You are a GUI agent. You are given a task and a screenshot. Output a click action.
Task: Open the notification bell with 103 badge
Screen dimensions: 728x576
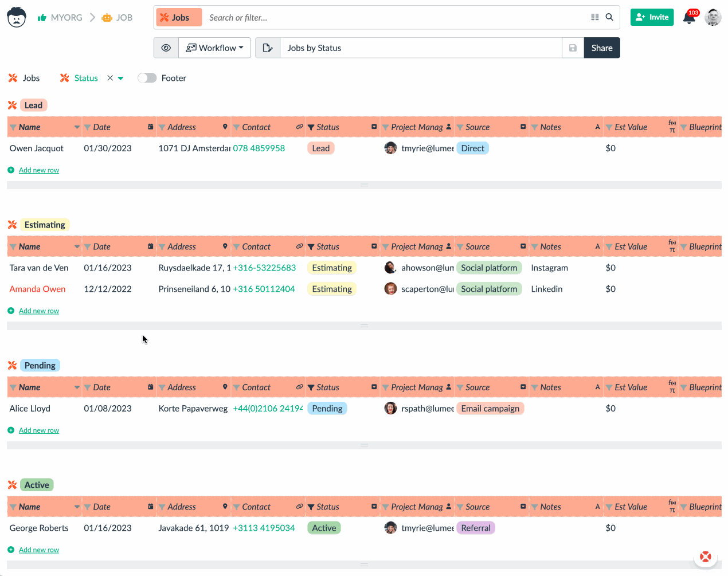(x=689, y=17)
